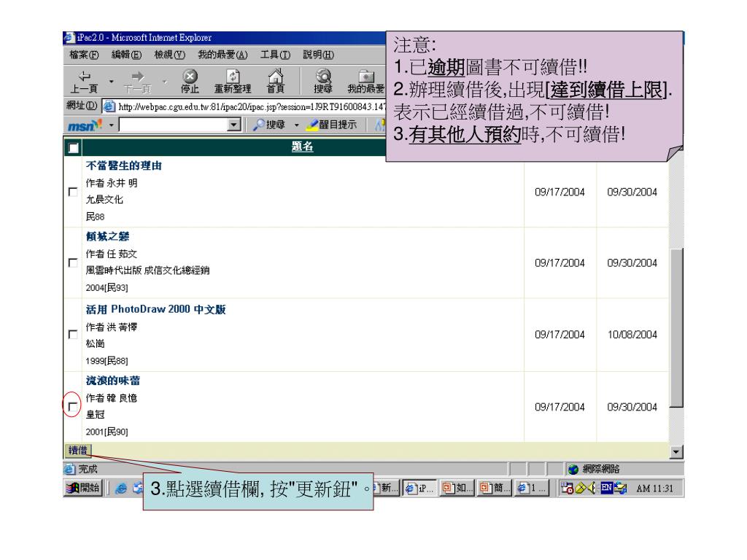Viewport: 747px width, 560px height.
Task: Open the book title 流浪的味蕾
Action: [x=113, y=381]
